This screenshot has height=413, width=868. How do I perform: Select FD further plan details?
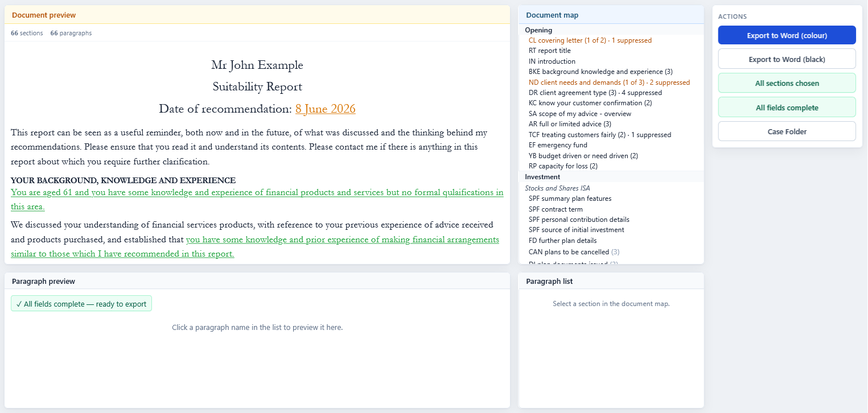(554, 241)
